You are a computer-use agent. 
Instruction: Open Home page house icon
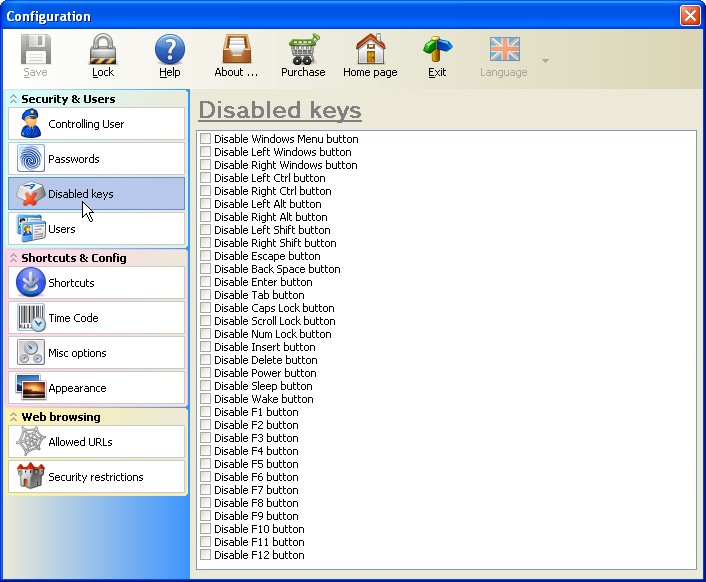pyautogui.click(x=370, y=49)
